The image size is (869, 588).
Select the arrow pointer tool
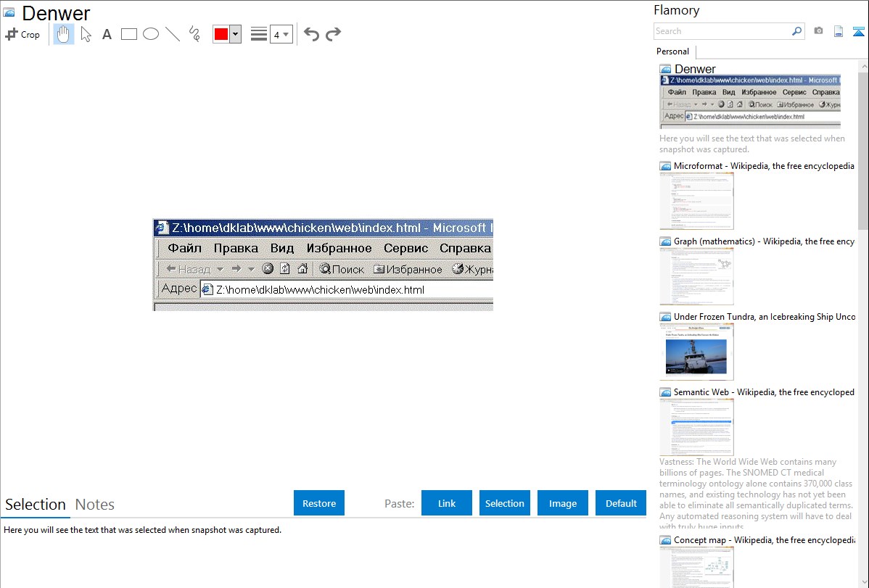click(86, 34)
